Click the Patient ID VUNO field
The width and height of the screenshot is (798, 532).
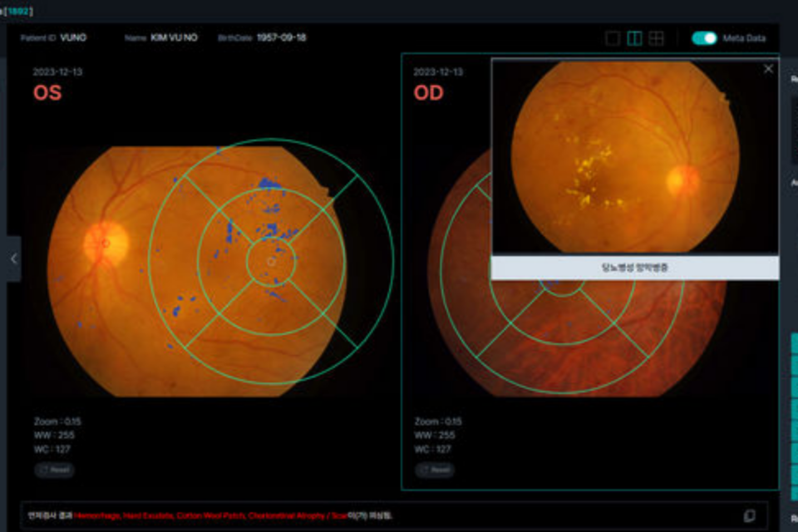pos(73,38)
